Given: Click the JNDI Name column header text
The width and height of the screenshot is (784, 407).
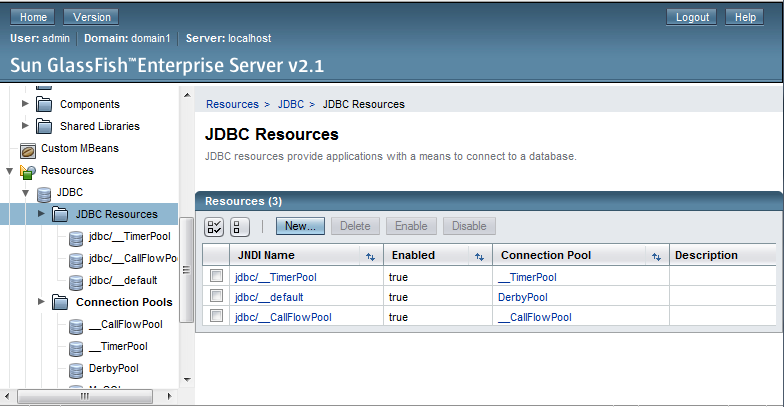Looking at the screenshot, I should (266, 255).
